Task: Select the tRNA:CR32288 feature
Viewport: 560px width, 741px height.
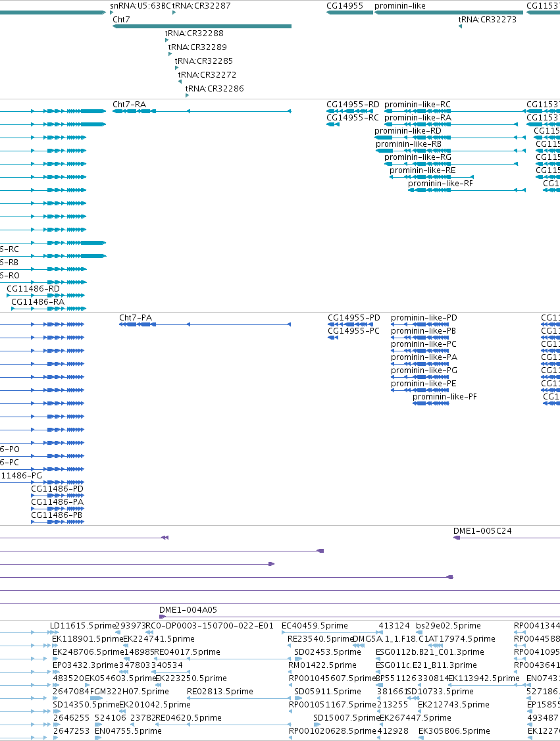Action: [166, 40]
